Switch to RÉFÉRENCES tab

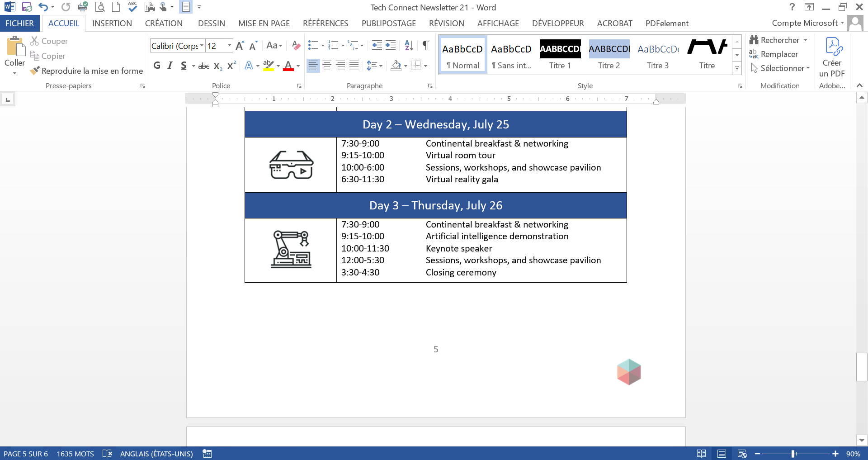click(325, 23)
